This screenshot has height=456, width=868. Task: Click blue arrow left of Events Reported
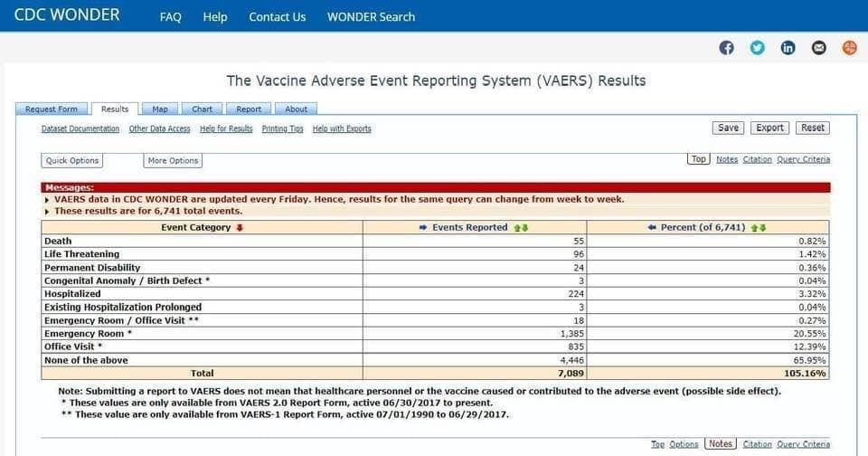423,228
